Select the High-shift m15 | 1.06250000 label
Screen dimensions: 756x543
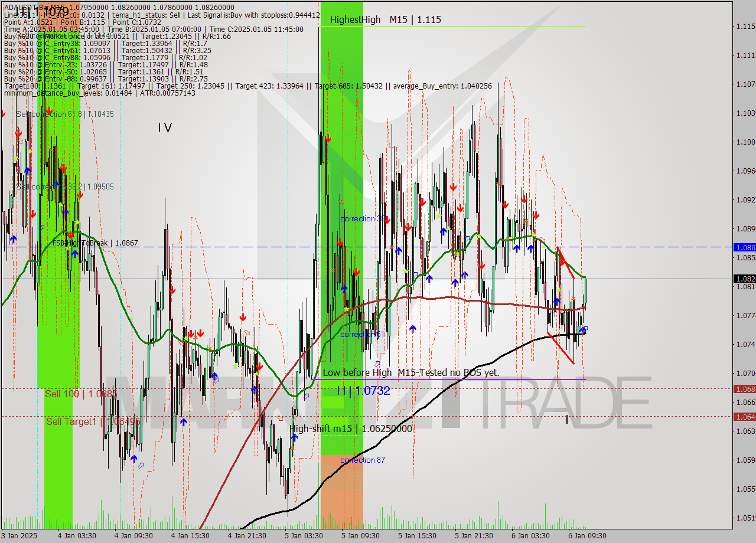[351, 428]
